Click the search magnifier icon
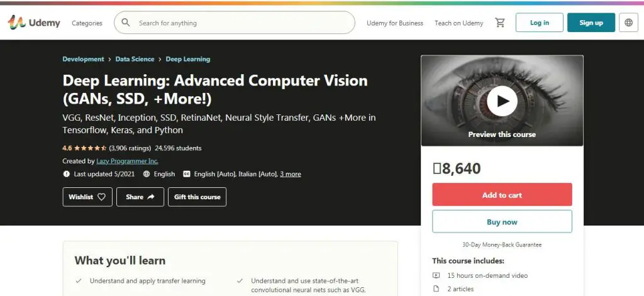Screen dimensions: 644x296 pyautogui.click(x=126, y=23)
